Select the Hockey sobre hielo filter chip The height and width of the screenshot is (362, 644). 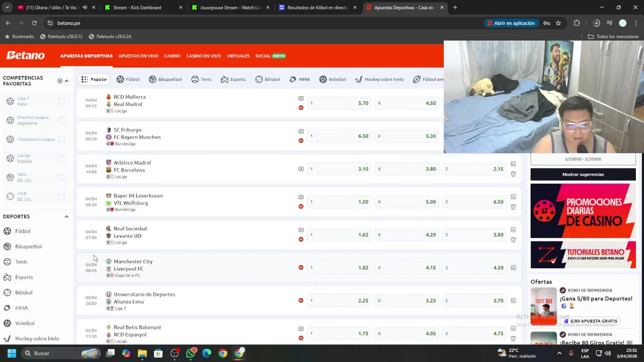point(379,79)
